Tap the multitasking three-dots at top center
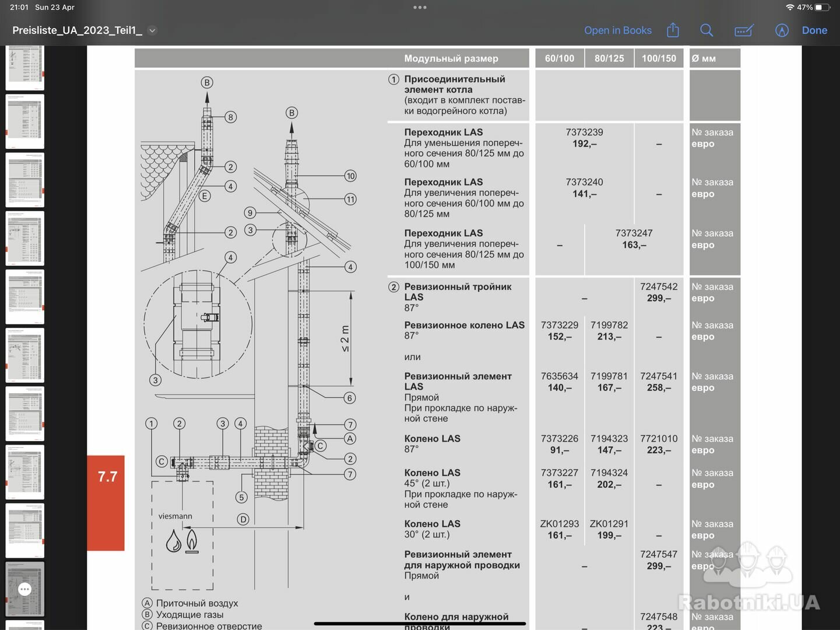840x630 pixels. 420,8
